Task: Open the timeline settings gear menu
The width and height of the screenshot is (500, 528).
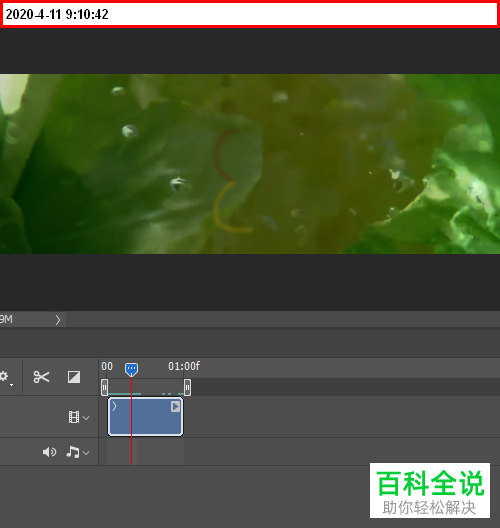Action: tap(5, 377)
